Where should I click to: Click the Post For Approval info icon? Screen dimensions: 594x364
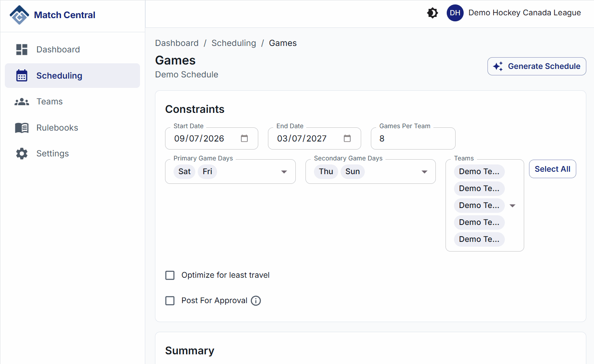pos(256,301)
